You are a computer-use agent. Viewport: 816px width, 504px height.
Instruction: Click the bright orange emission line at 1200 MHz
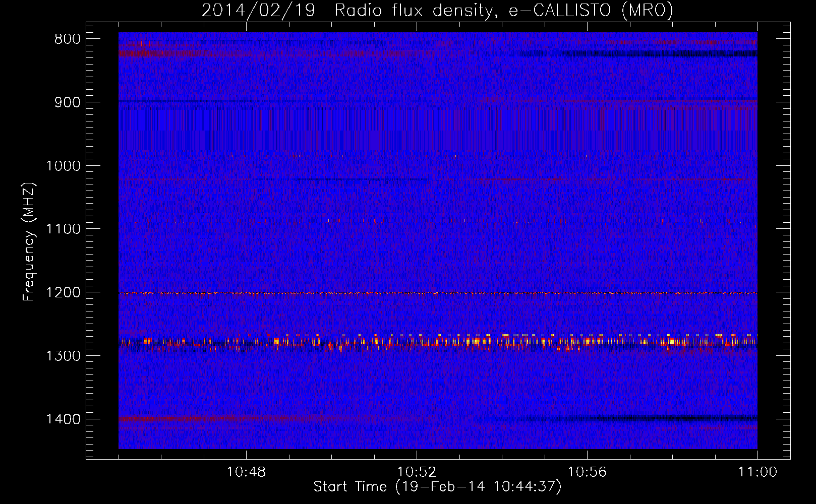coord(438,293)
